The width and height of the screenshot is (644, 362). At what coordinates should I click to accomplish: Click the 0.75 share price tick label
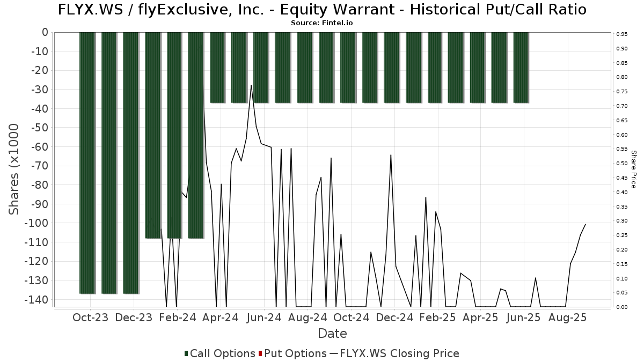click(622, 92)
